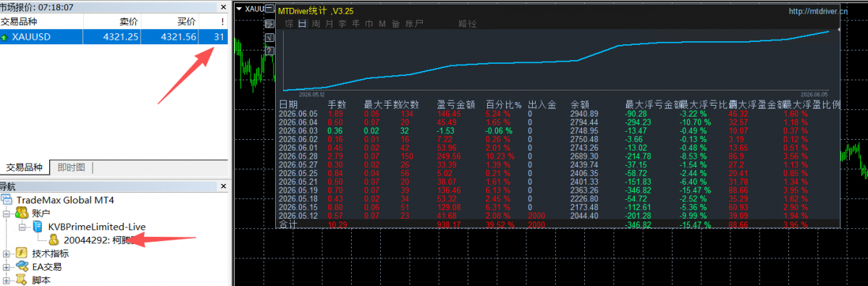Select the 周 weekly tab in MTDriver
Viewport: 868px width, 286px height.
(x=316, y=24)
